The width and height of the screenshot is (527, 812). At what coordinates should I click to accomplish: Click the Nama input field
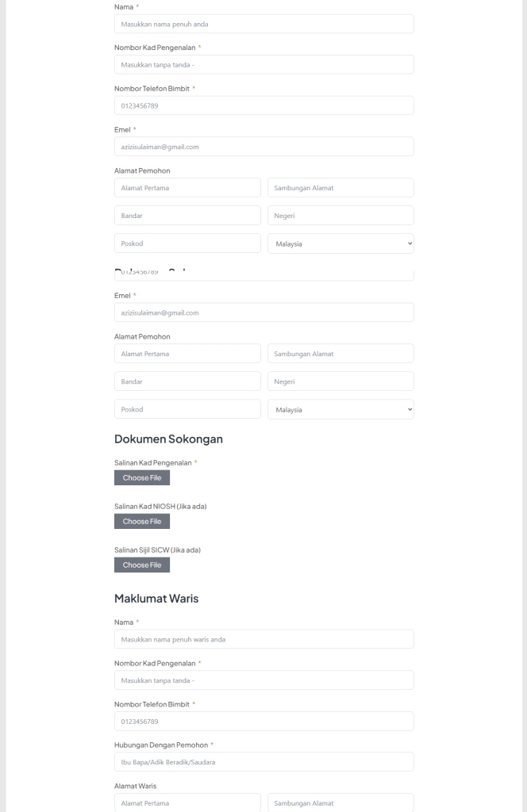[x=263, y=23]
